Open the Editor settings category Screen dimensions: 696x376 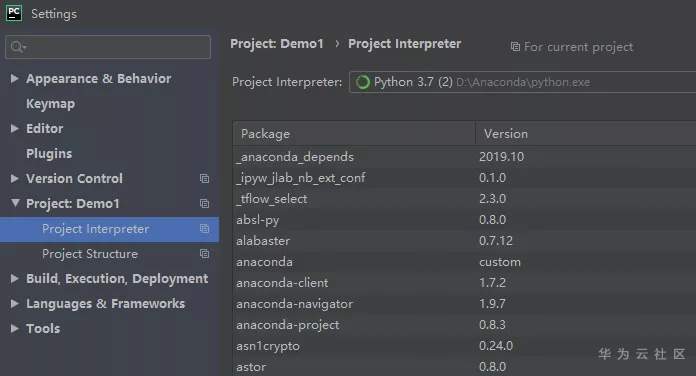[x=44, y=129]
